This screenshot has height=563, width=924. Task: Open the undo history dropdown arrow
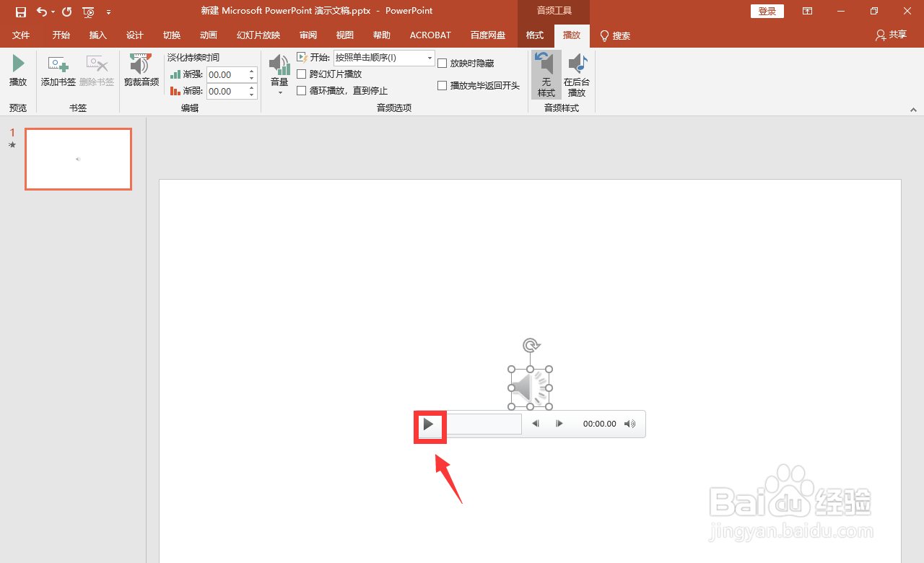pos(53,12)
